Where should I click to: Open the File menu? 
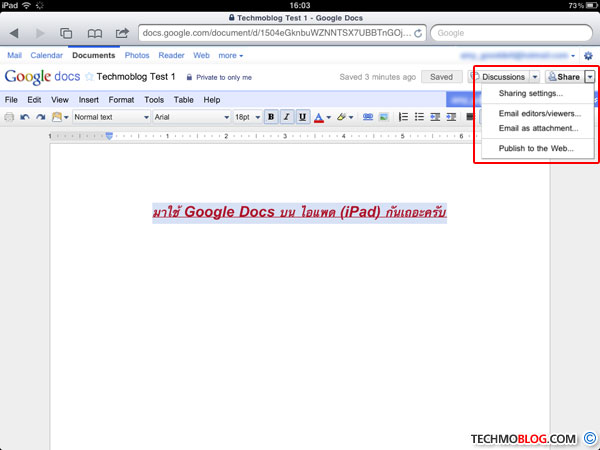coord(11,100)
